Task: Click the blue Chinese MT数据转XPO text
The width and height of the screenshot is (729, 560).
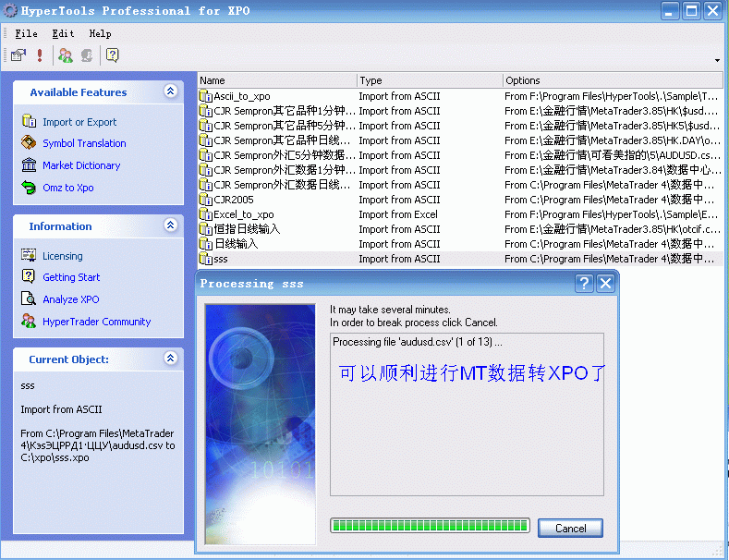Action: click(x=472, y=373)
